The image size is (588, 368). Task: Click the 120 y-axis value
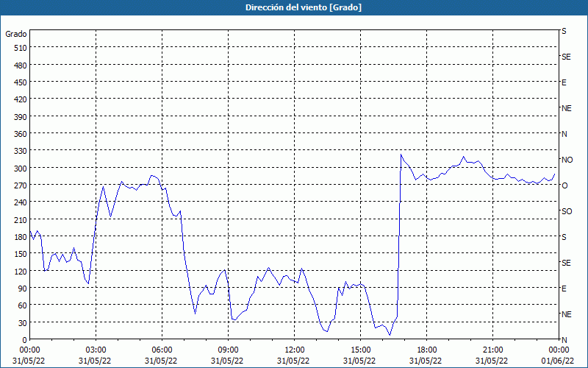21,271
